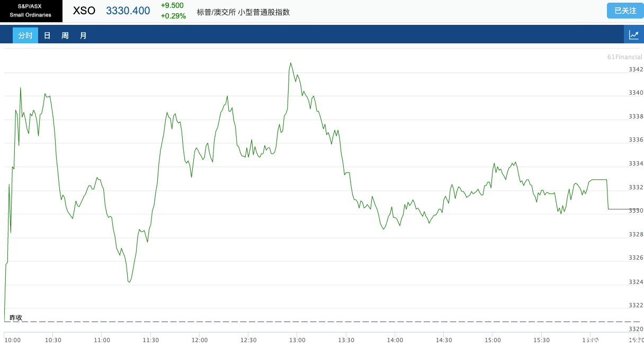The width and height of the screenshot is (644, 348).
Task: Click the 3330 price axis label
Action: pos(636,210)
